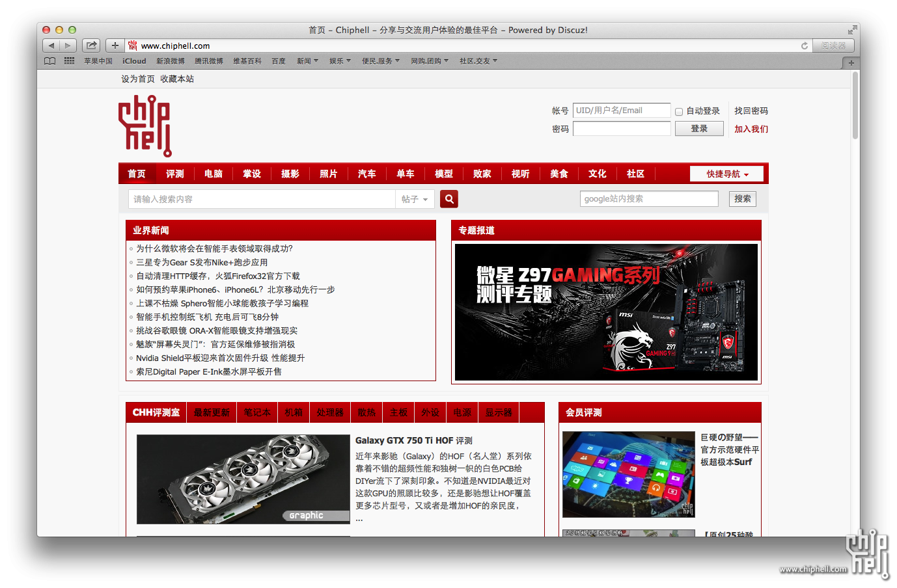Click the www.chiphell.com address bar

(x=469, y=46)
